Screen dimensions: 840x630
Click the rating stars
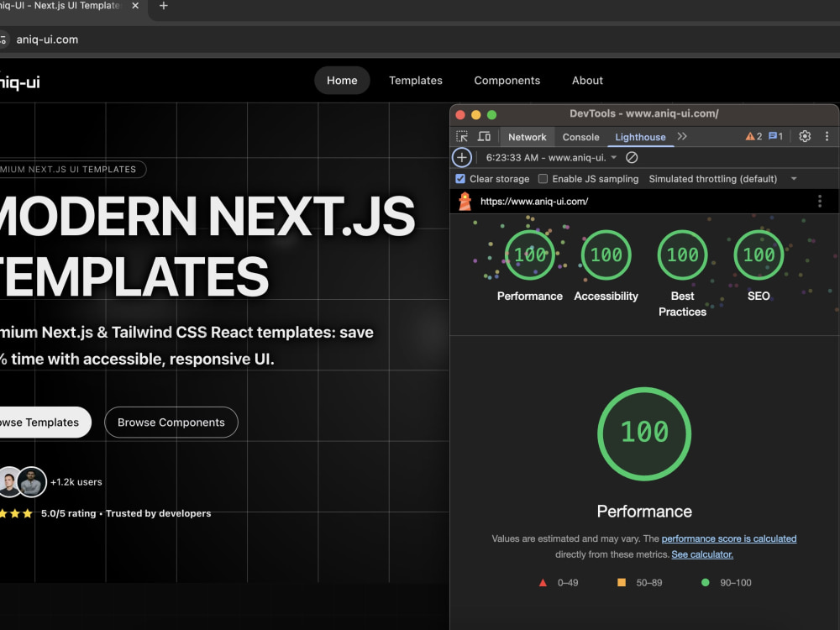point(16,513)
